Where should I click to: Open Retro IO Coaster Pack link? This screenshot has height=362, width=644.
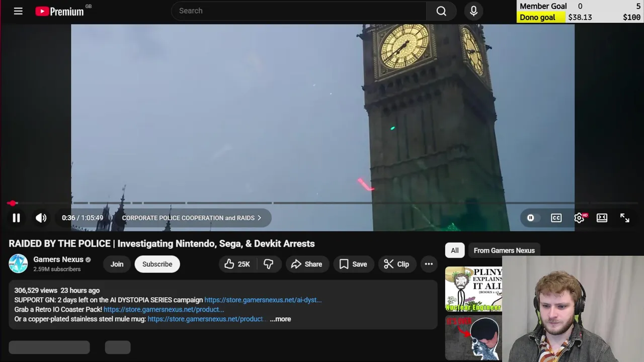click(164, 309)
